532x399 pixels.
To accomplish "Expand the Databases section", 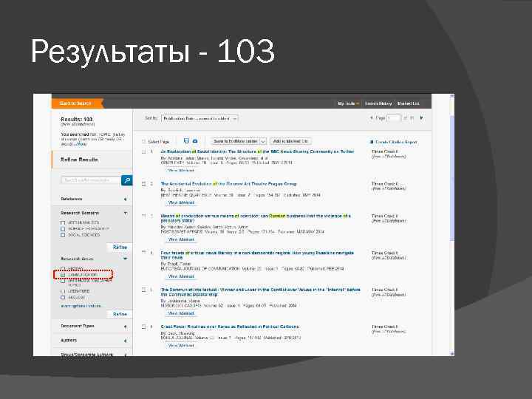I will point(125,199).
